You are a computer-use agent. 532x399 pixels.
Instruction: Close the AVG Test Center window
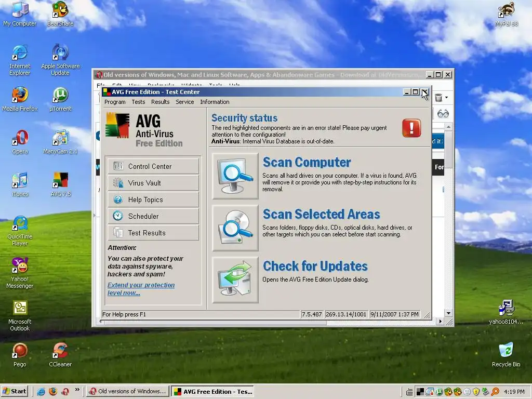coord(425,92)
